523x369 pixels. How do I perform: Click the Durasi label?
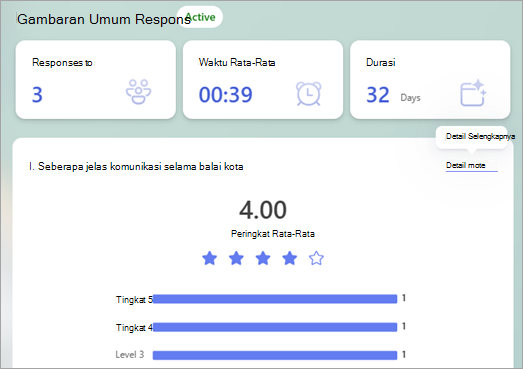[381, 62]
